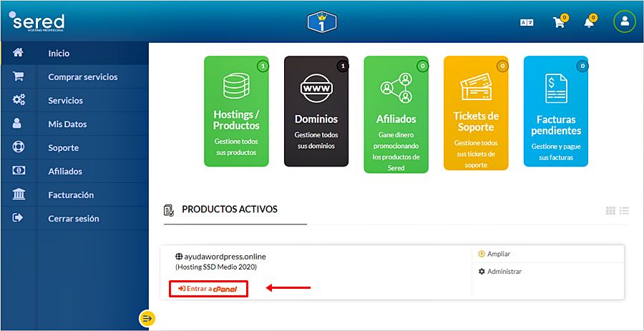Click the globe icon beside ayudawordpress.online
Image resolution: width=644 pixels, height=331 pixels.
pyautogui.click(x=179, y=257)
